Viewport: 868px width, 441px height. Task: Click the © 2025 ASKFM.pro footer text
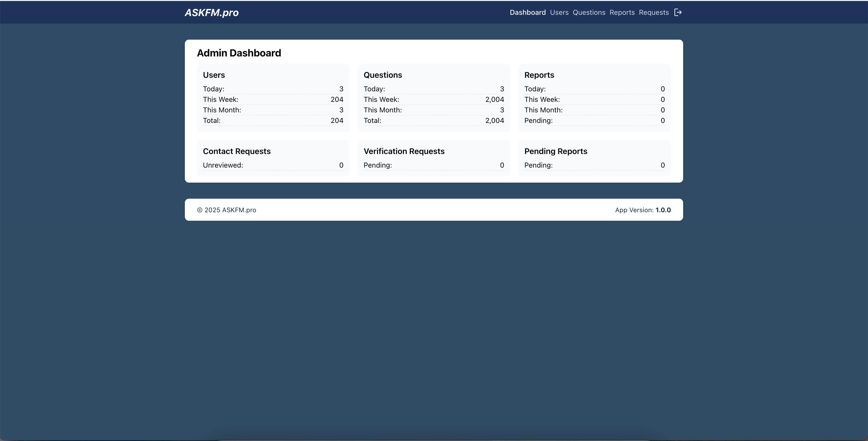227,210
